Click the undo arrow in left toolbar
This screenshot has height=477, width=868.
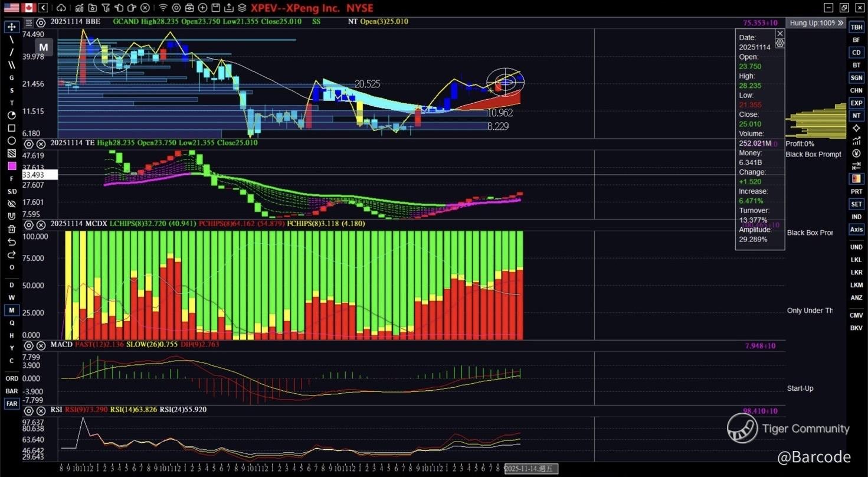point(12,242)
